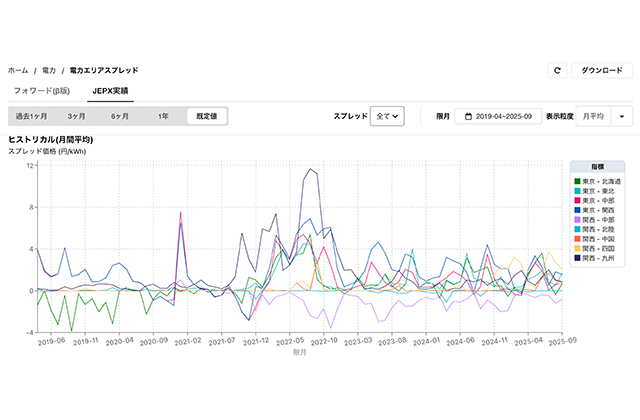This screenshot has width=640, height=420.
Task: Click the ダウンロード button
Action: pos(601,71)
